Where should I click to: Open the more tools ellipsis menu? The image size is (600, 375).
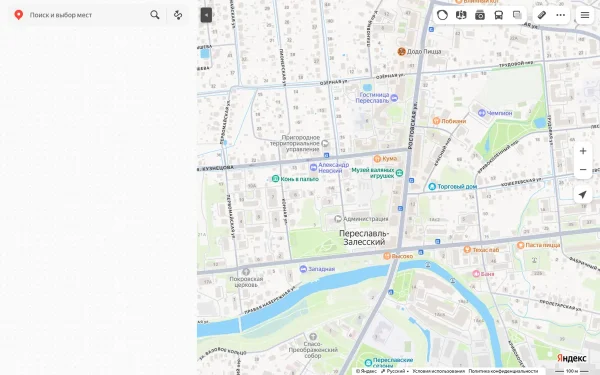(561, 15)
